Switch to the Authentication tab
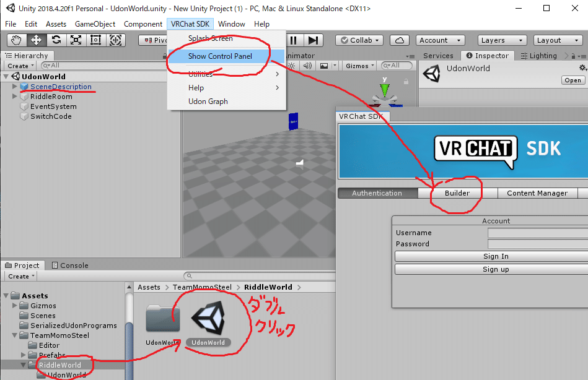Screen dimensions: 588x380 tap(377, 193)
